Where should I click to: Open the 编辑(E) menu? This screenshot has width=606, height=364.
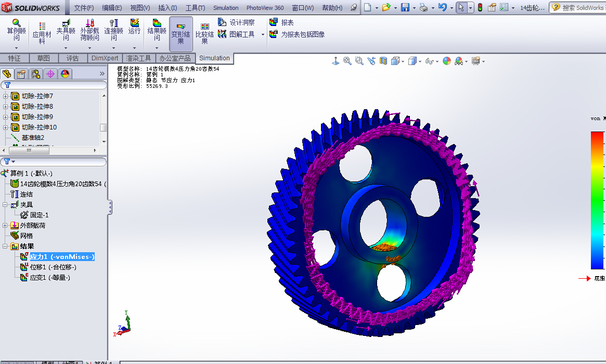coord(112,8)
